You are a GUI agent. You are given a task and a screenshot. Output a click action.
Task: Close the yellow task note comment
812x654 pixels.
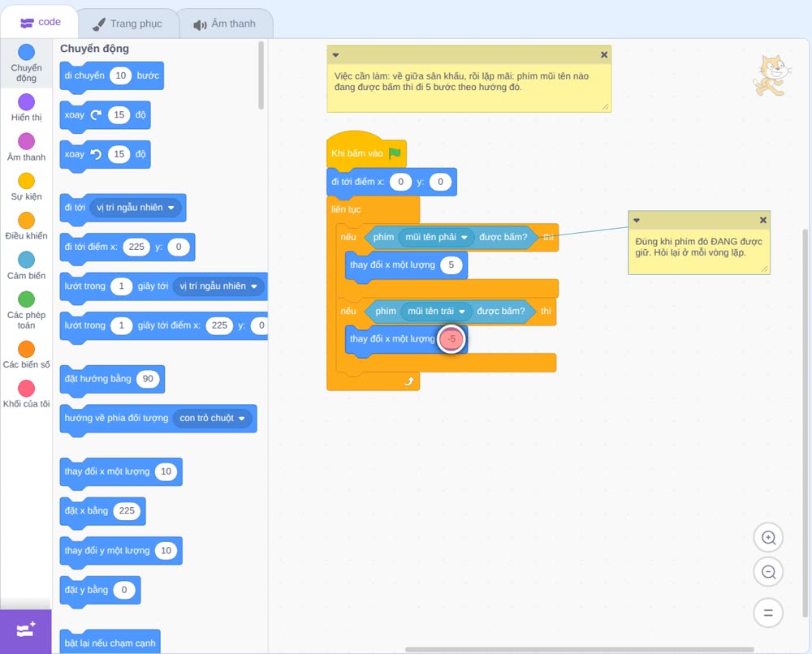(604, 55)
